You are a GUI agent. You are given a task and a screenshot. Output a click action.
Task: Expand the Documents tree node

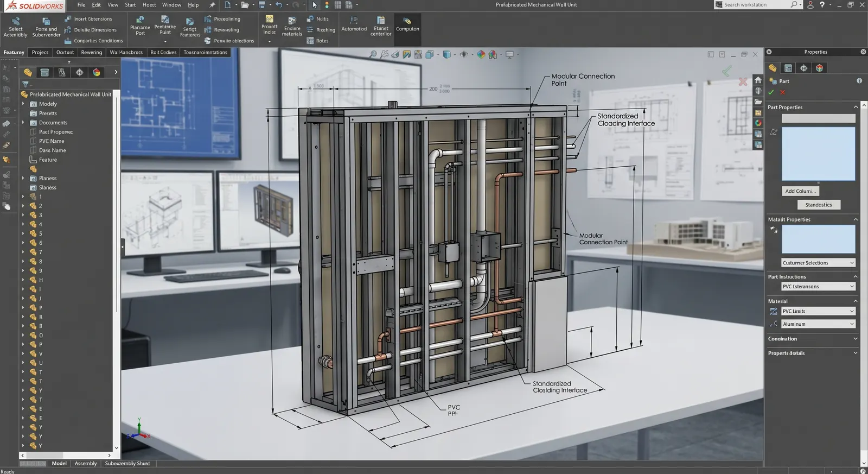click(23, 123)
